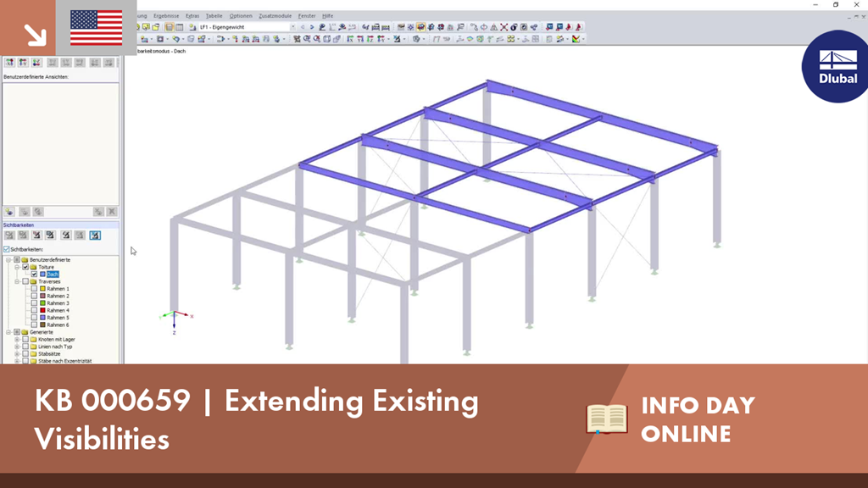This screenshot has height=488, width=868.
Task: Click the red Rahmen 4 color swatch
Action: pos(42,310)
